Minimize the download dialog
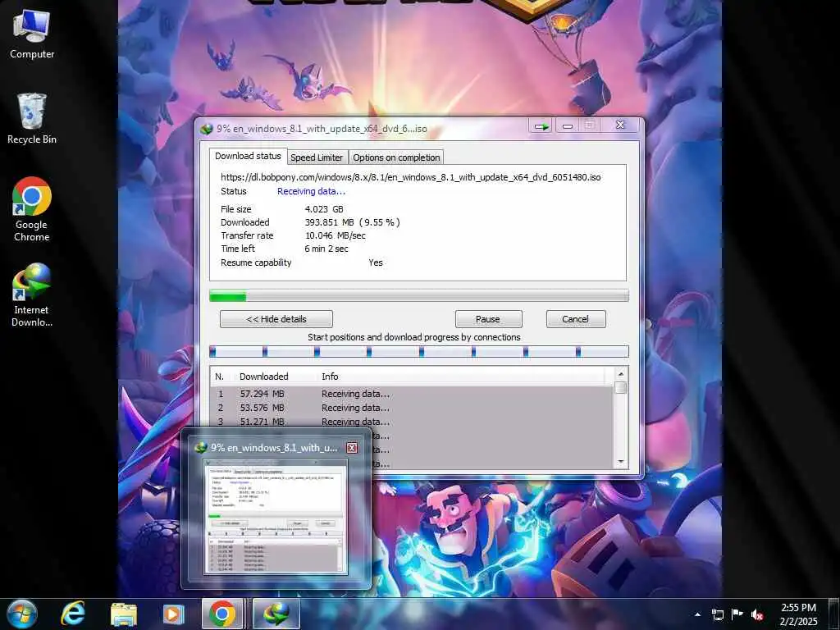This screenshot has height=630, width=840. click(x=568, y=126)
